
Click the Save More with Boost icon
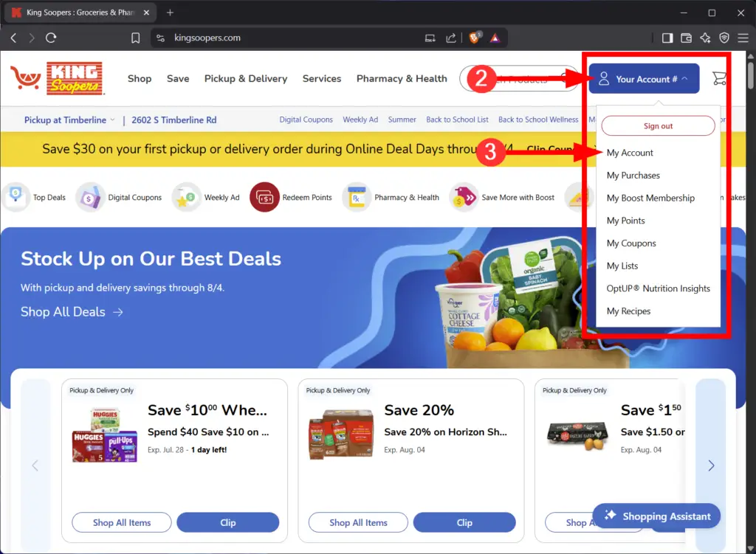[x=464, y=197]
